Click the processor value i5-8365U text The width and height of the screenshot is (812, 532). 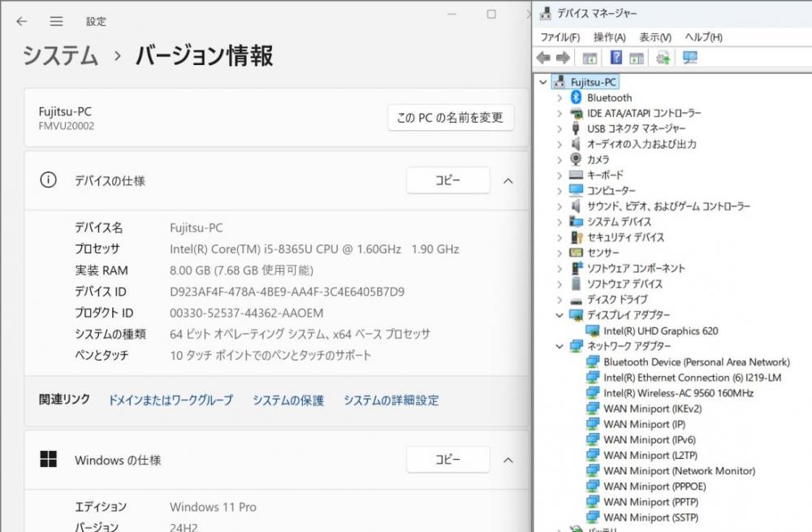tap(314, 249)
